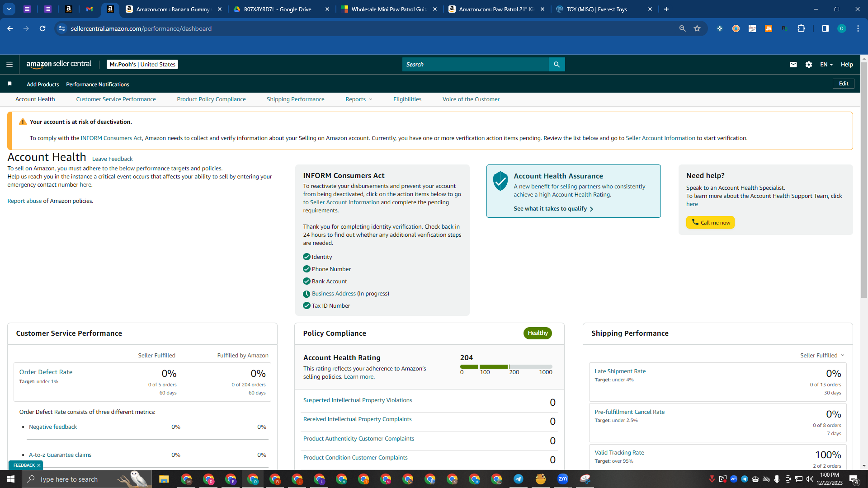The width and height of the screenshot is (868, 488).
Task: Click the page vertical scrollbar
Action: pyautogui.click(x=864, y=181)
